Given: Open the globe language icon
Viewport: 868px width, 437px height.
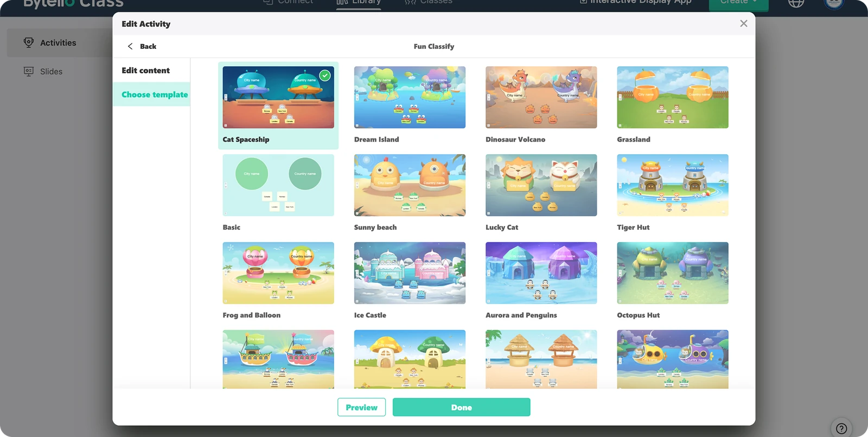Looking at the screenshot, I should 796,3.
